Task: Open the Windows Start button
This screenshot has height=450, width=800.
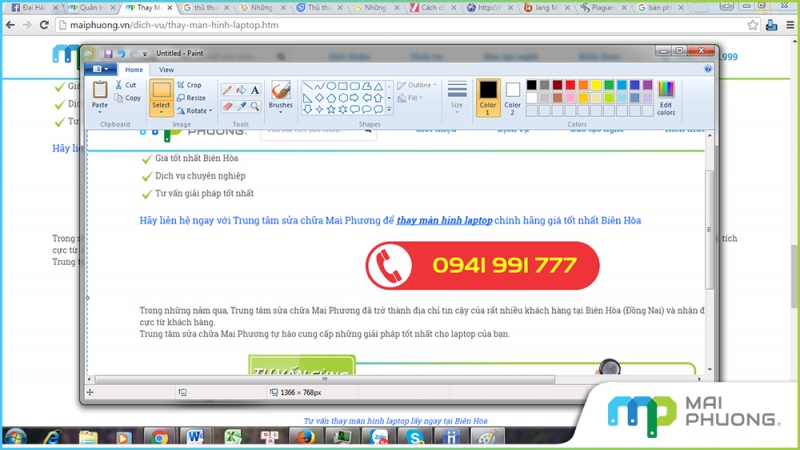Action: [x=15, y=438]
